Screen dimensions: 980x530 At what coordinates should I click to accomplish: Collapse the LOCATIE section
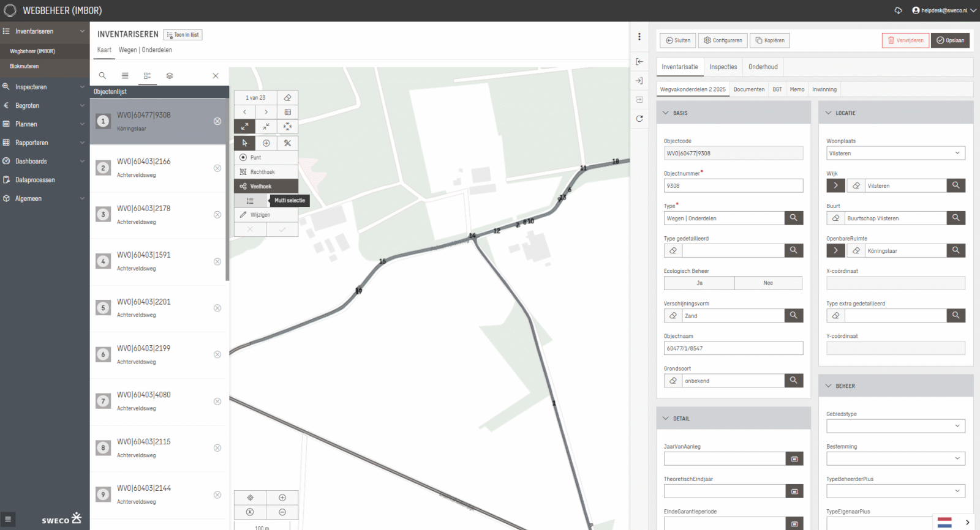pos(828,113)
